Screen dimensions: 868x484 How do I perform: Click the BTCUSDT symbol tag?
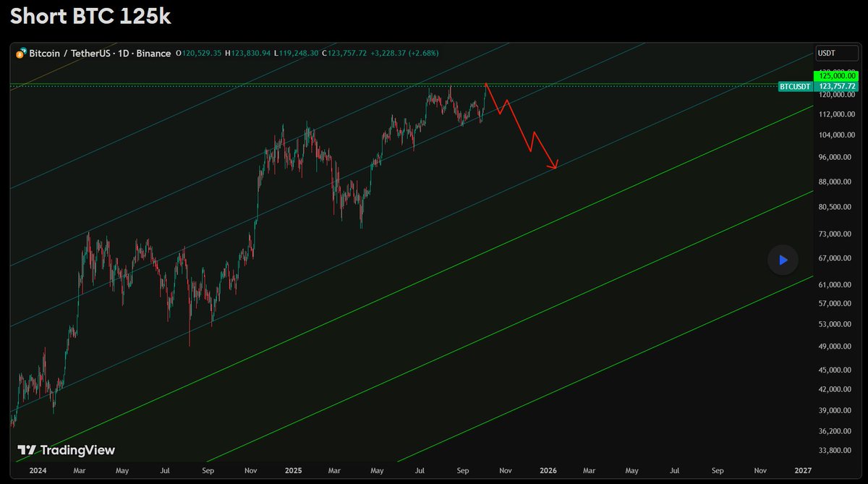[796, 86]
